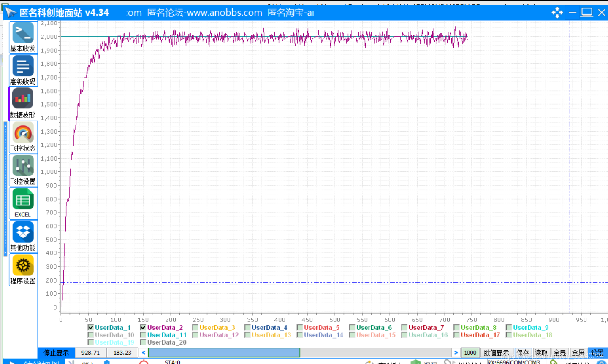Click the 设置 waveform settings button

(x=597, y=353)
